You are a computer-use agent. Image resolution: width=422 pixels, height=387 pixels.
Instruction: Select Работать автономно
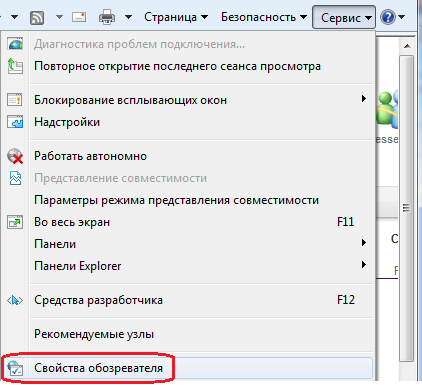202,156
